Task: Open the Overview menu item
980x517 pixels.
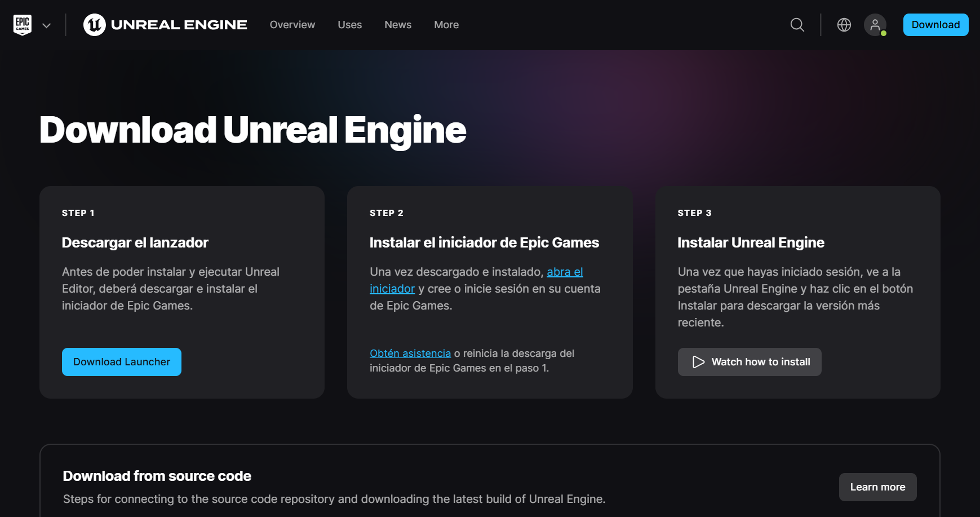Action: click(292, 25)
